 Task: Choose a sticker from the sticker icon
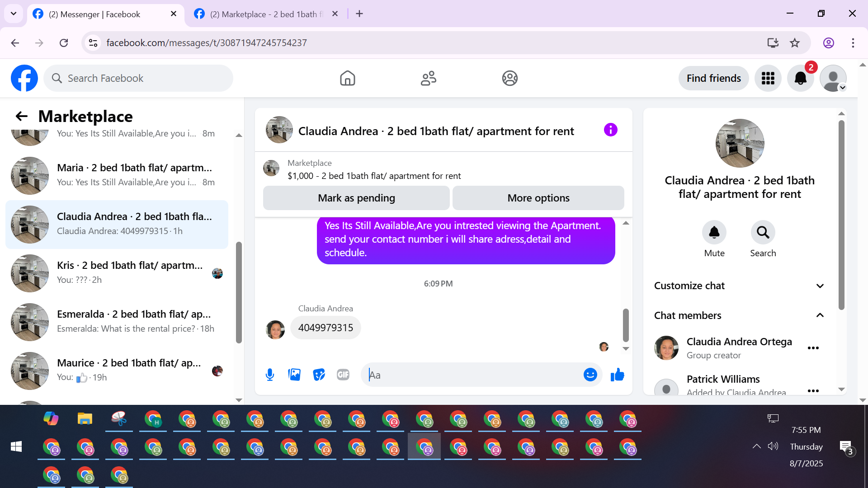319,375
